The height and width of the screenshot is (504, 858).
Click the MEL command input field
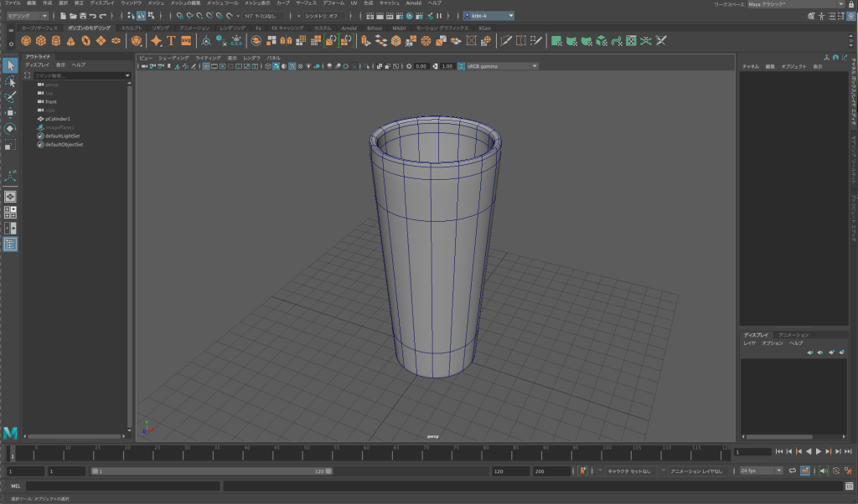click(124, 486)
